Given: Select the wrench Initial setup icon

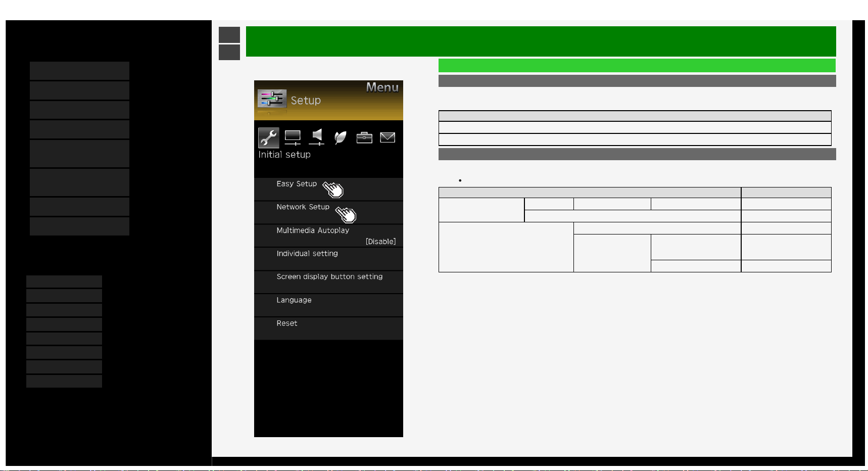Looking at the screenshot, I should pyautogui.click(x=268, y=137).
